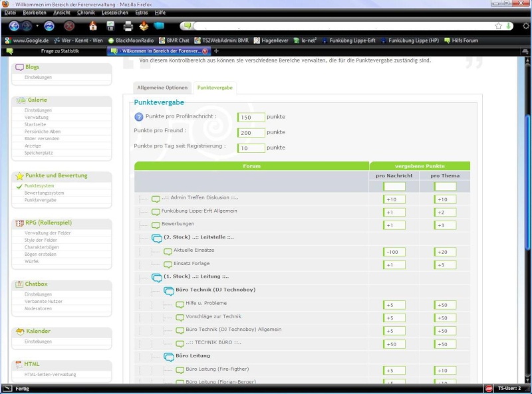
Task: Open Bewertungssystem in the sidebar
Action: tap(44, 193)
